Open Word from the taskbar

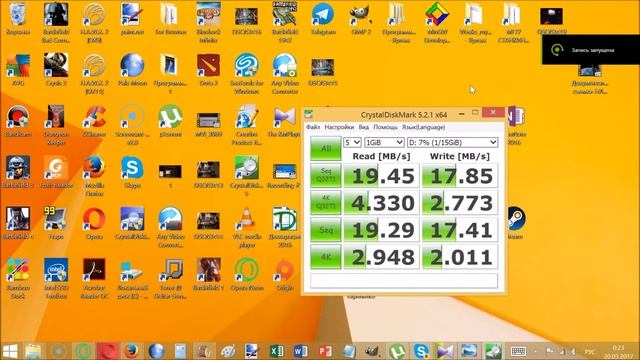(300, 351)
